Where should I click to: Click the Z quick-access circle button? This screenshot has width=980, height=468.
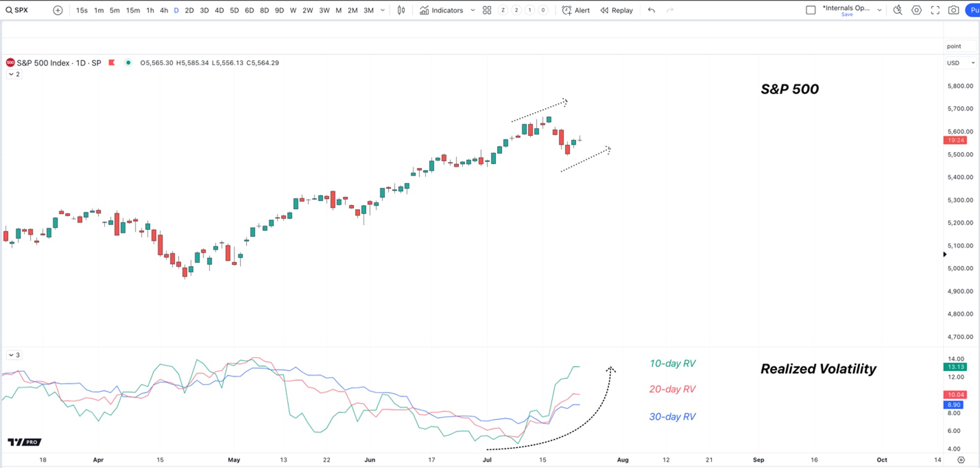click(x=503, y=10)
